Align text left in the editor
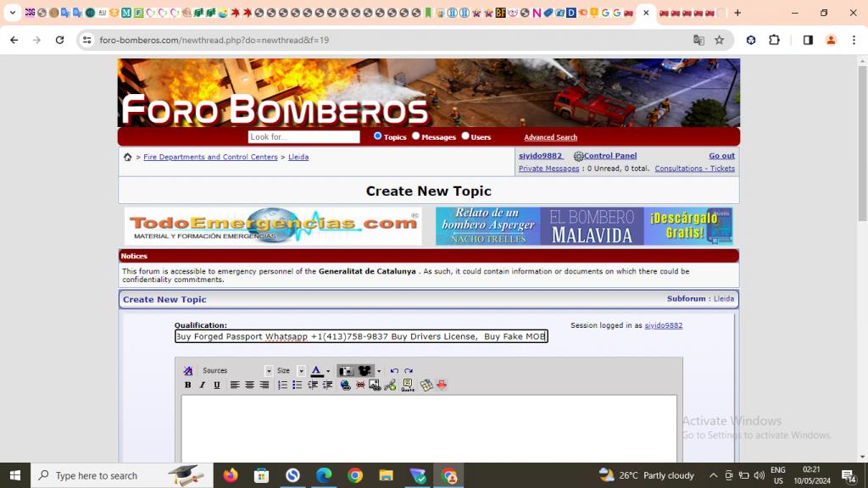The image size is (868, 488). (x=235, y=385)
